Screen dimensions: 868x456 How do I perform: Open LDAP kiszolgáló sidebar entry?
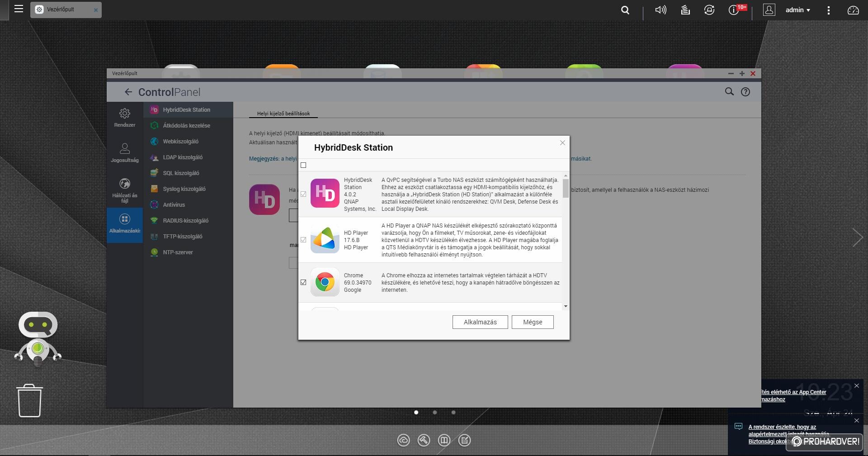pyautogui.click(x=188, y=157)
